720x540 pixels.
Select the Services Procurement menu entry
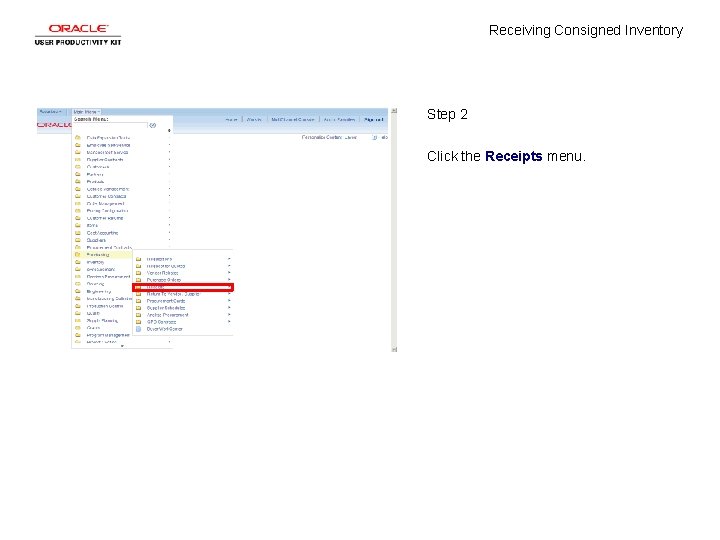pos(108,277)
